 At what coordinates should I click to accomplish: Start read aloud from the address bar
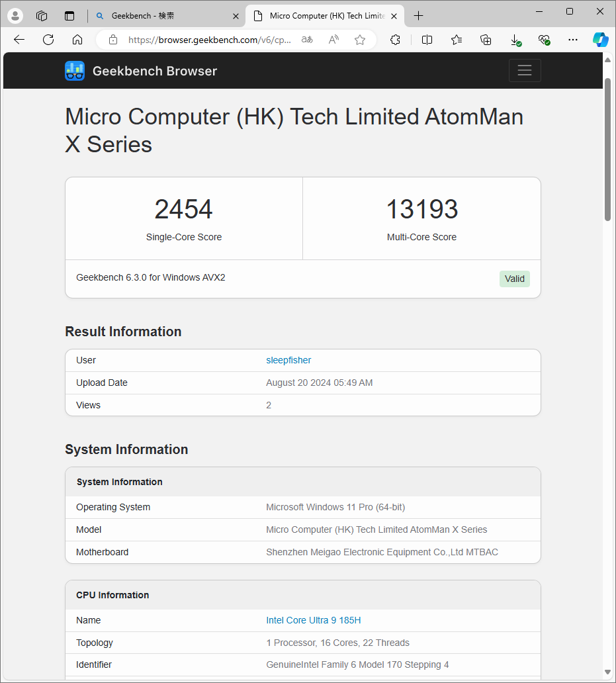pos(334,40)
